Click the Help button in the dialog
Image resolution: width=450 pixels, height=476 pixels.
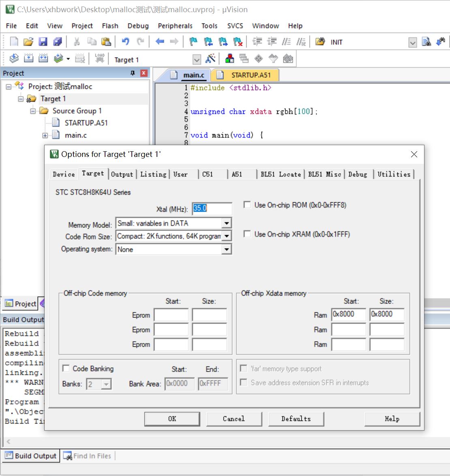pos(392,419)
